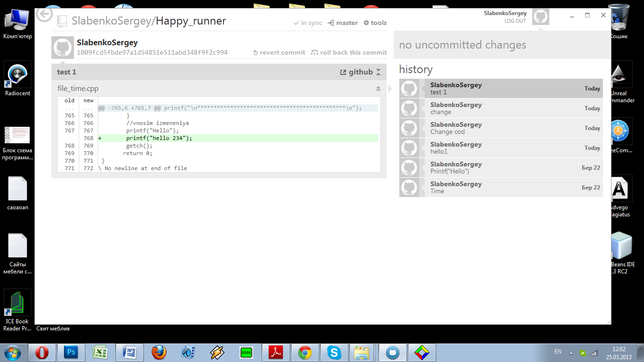Select the 'Change cod' commit in history
This screenshot has height=362, width=644.
[501, 128]
